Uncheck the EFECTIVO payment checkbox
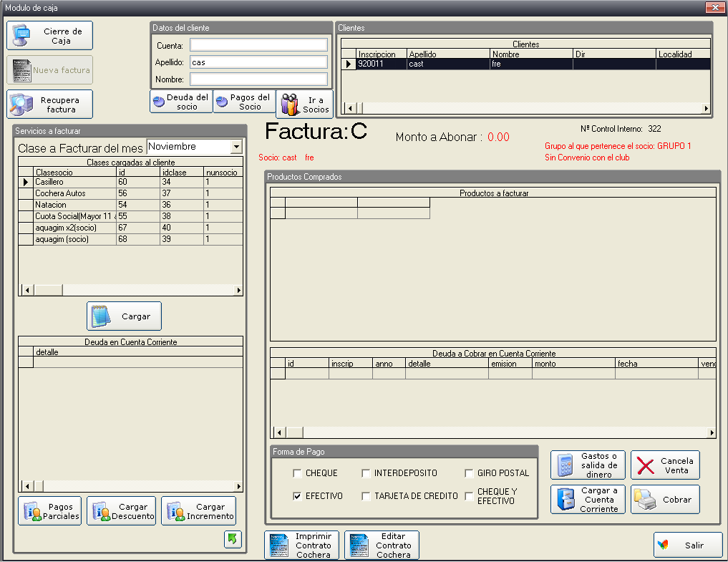 click(297, 496)
